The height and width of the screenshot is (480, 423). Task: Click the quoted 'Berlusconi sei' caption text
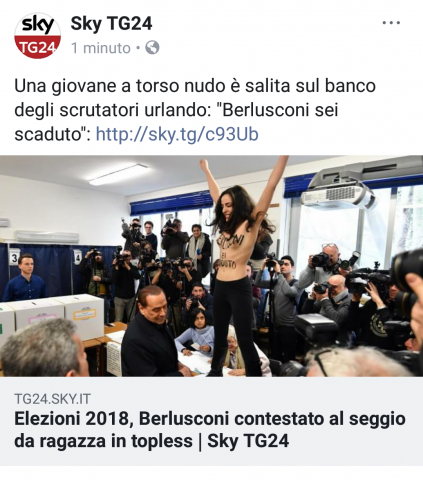click(x=278, y=110)
